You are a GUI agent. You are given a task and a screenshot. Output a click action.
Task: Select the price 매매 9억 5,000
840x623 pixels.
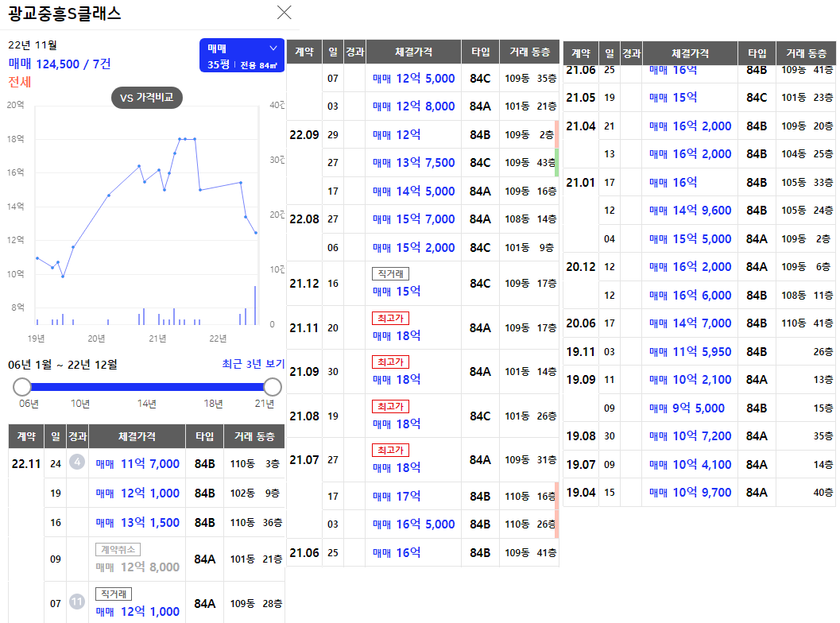click(687, 408)
